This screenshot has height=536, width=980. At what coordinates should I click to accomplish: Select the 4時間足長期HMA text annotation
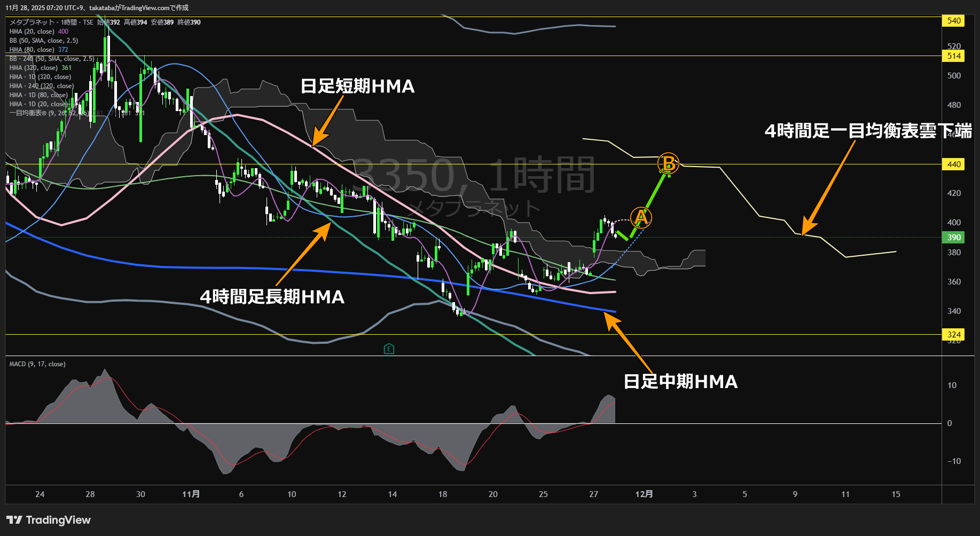pyautogui.click(x=272, y=297)
